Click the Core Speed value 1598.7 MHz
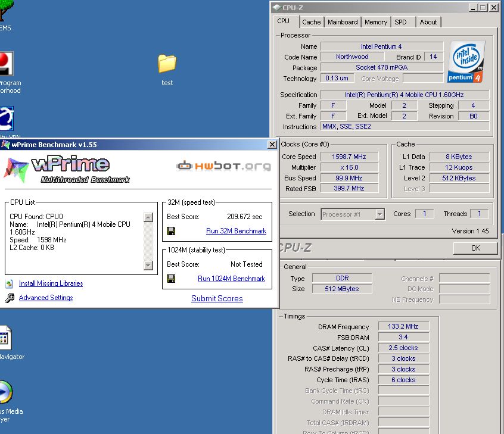Screen dimensions: 504x434 click(x=349, y=157)
